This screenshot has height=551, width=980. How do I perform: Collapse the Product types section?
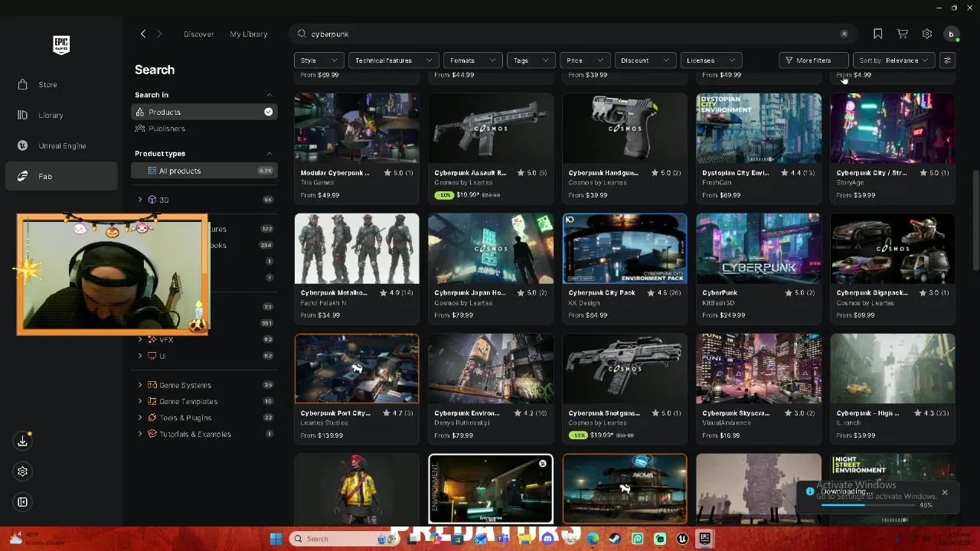[x=269, y=154]
